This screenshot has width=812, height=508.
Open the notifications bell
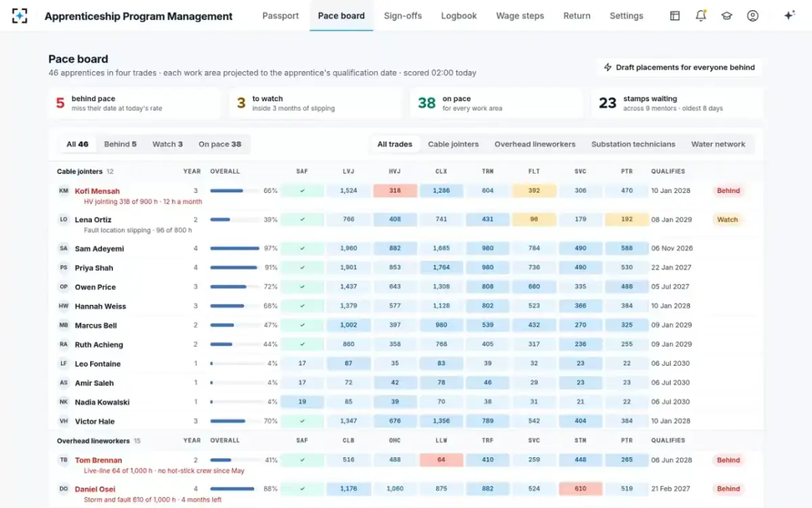(x=701, y=16)
